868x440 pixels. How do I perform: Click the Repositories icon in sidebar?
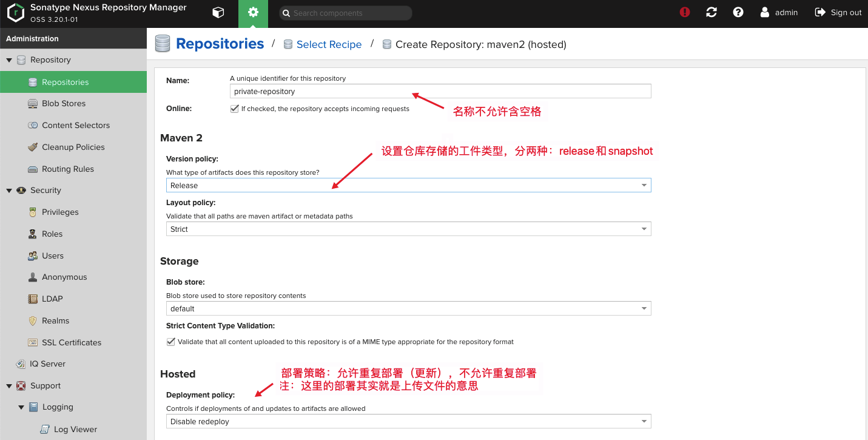[x=33, y=82]
